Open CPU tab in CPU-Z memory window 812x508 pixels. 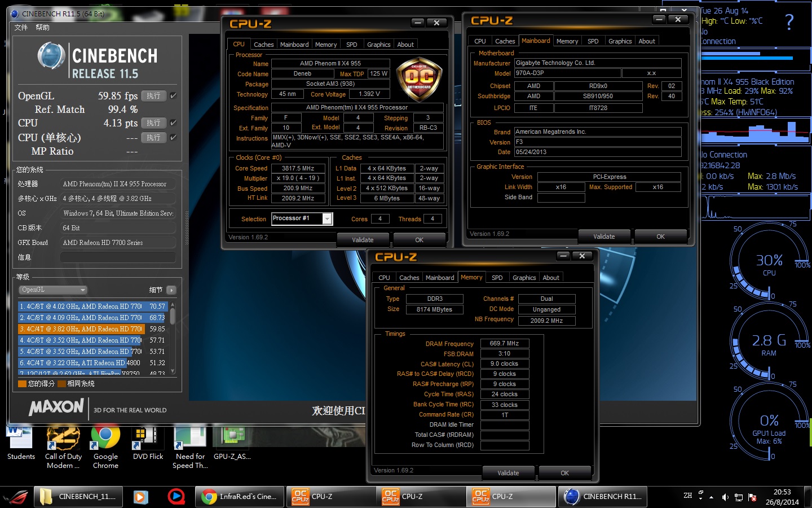click(384, 278)
